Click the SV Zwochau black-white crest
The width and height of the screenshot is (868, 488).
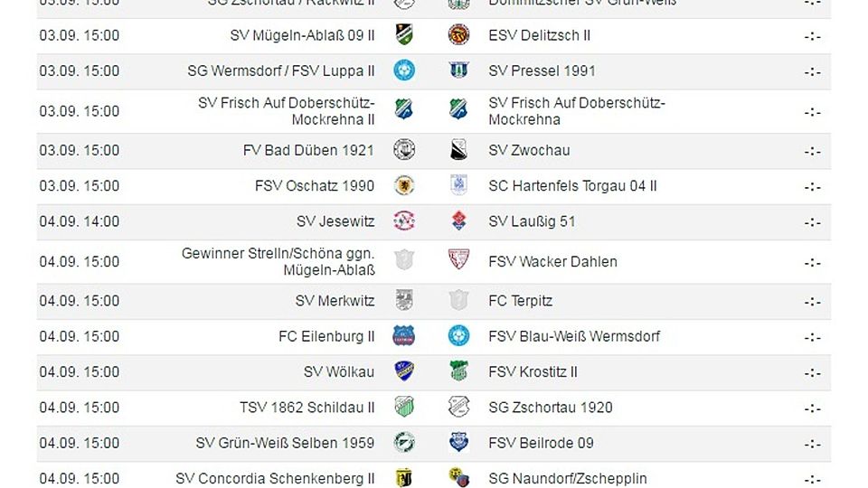[458, 150]
